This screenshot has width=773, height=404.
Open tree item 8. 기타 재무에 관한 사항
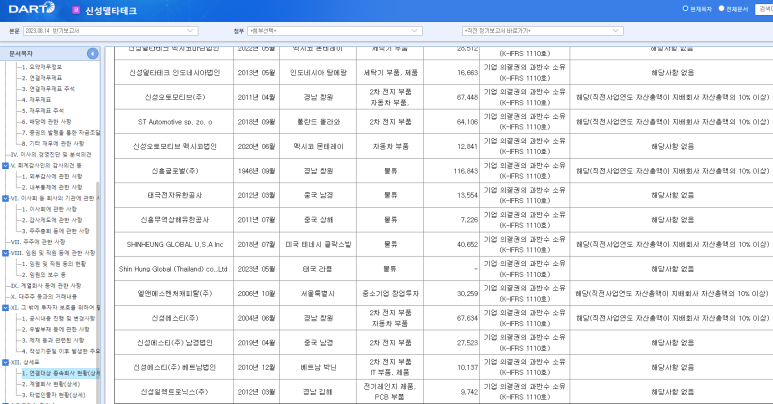click(x=53, y=144)
